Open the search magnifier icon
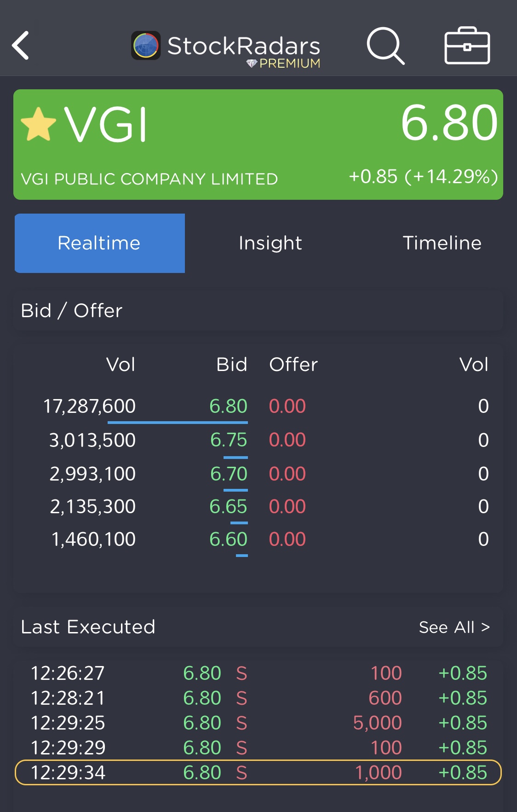The height and width of the screenshot is (812, 517). coord(385,46)
